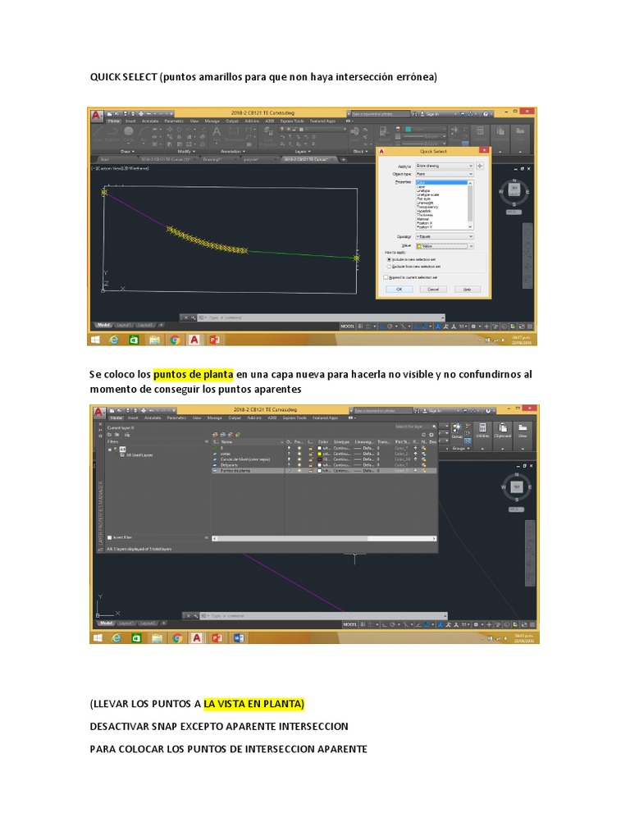
Task: Open View panel in Layer Manager screenshot
Action: pyautogui.click(x=523, y=430)
